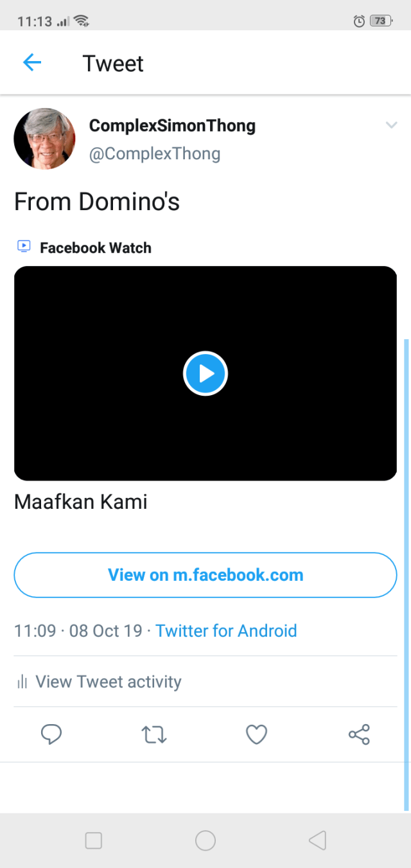Retweet this tweet
The height and width of the screenshot is (868, 411).
pyautogui.click(x=154, y=734)
